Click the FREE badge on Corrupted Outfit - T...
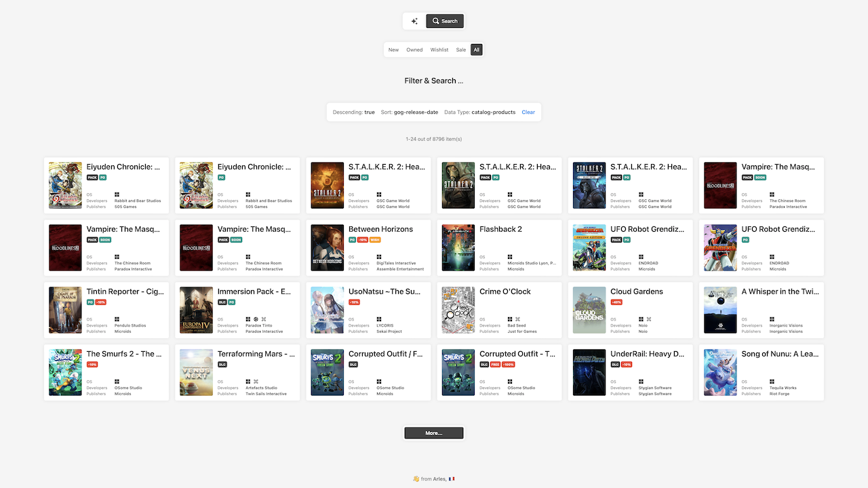 tap(495, 365)
